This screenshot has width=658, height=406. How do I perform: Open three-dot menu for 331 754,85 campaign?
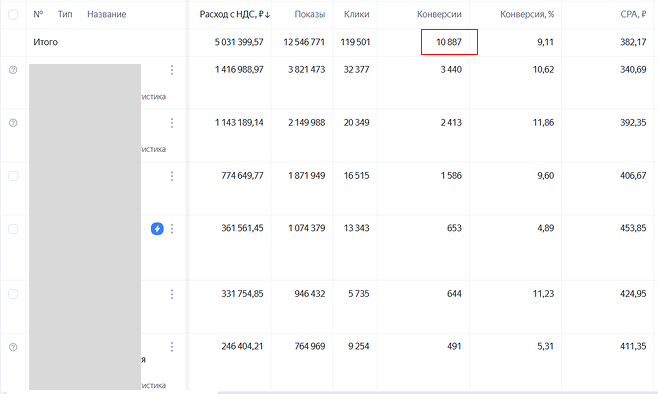(x=172, y=294)
